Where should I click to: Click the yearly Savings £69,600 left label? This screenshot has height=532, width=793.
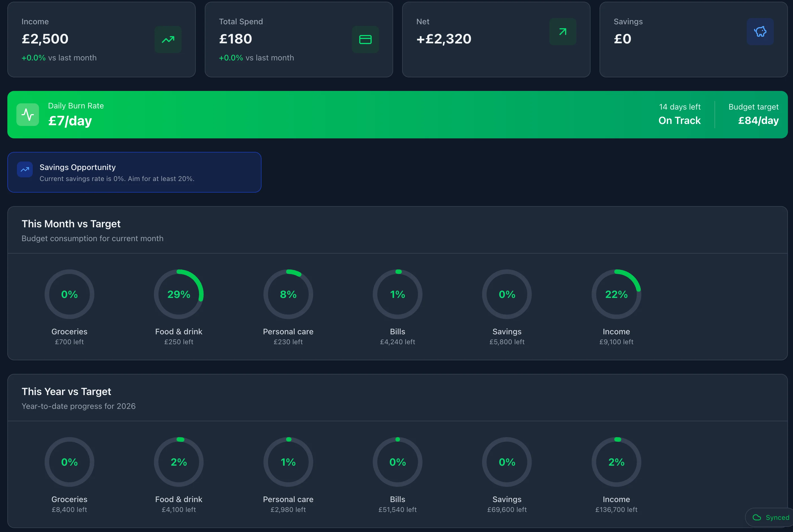(x=507, y=510)
